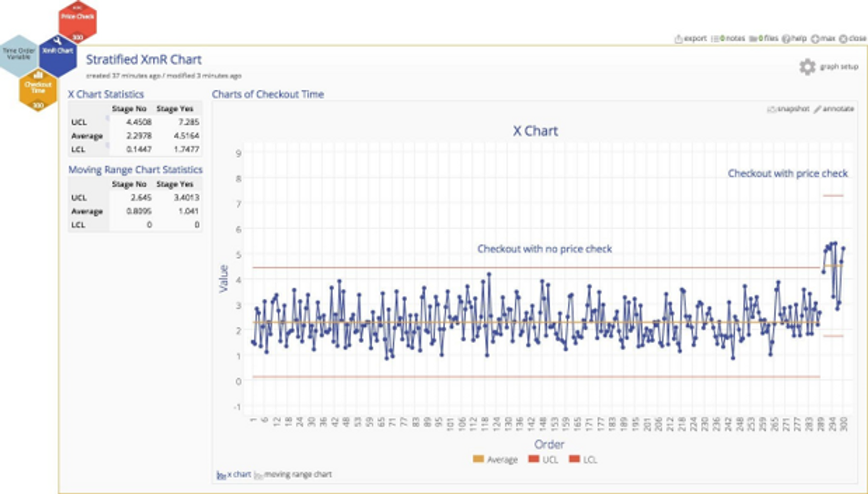Select the X chart UCL value 7.285
The width and height of the screenshot is (868, 494).
188,122
